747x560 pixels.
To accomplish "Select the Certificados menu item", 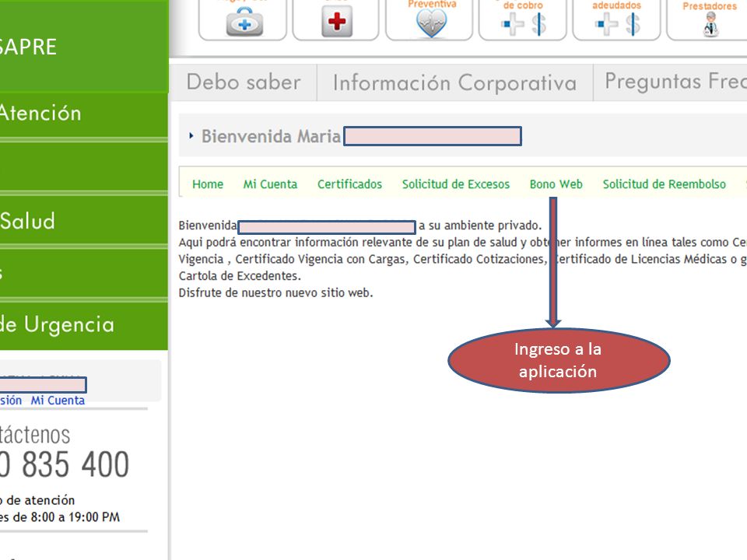I will coord(349,184).
